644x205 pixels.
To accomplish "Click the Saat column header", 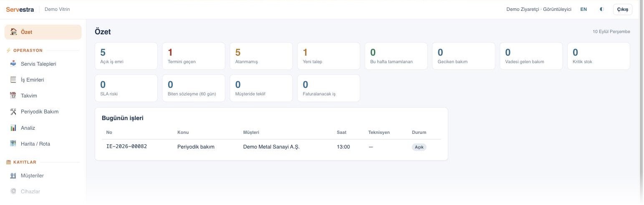I will 341,132.
